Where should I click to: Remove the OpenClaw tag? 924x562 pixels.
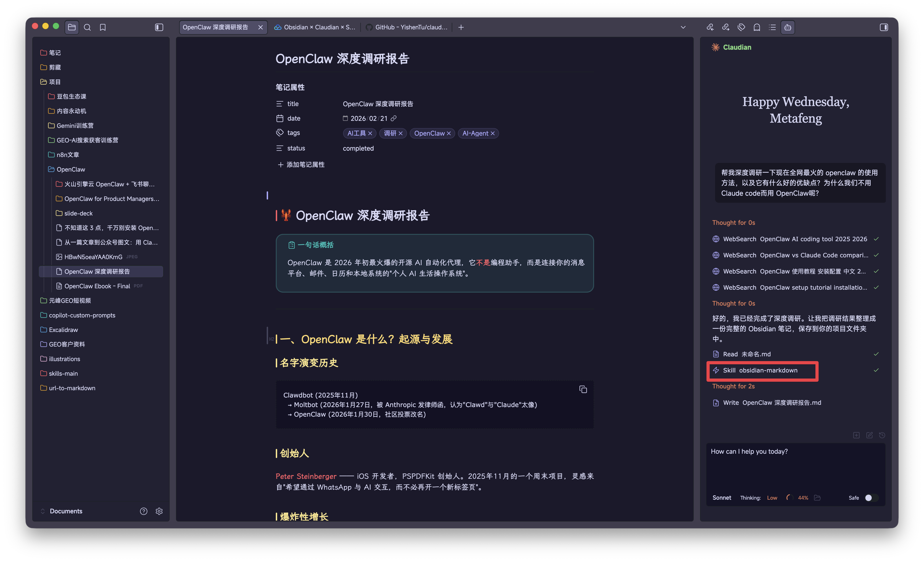tap(449, 133)
